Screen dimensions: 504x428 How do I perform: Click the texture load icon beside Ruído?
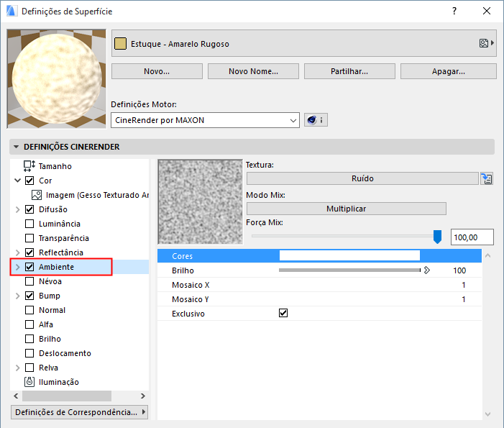click(x=488, y=178)
